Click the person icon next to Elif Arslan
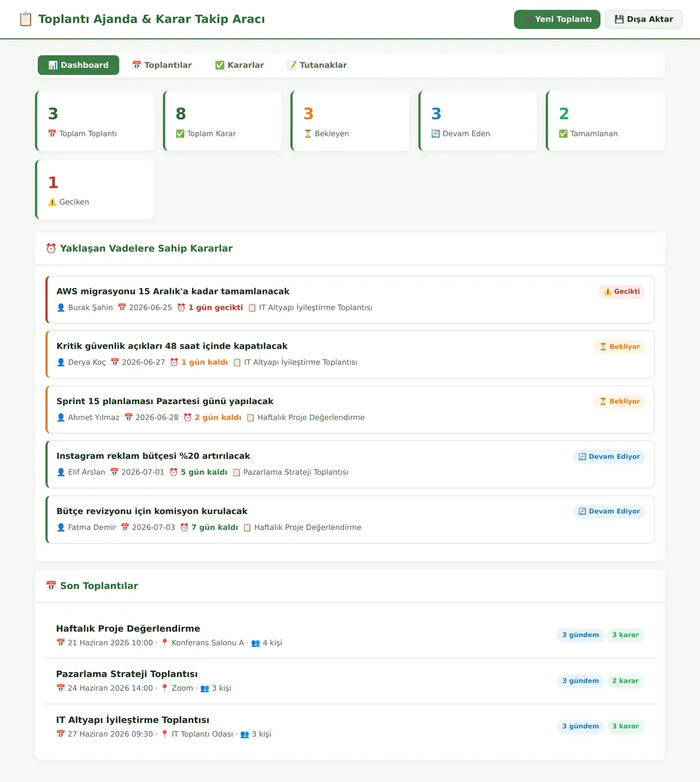Viewport: 700px width, 782px height. (61, 472)
